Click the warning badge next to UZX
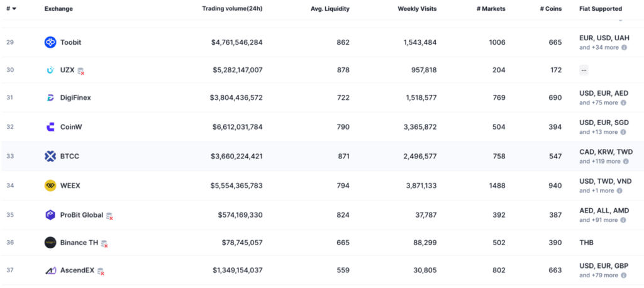This screenshot has width=644, height=288. pyautogui.click(x=80, y=71)
